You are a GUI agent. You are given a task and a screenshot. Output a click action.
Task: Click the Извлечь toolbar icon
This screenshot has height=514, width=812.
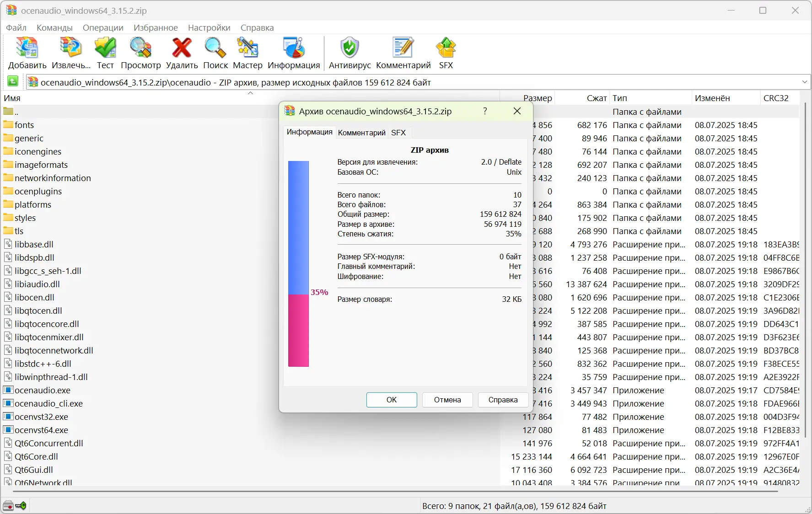pyautogui.click(x=71, y=48)
